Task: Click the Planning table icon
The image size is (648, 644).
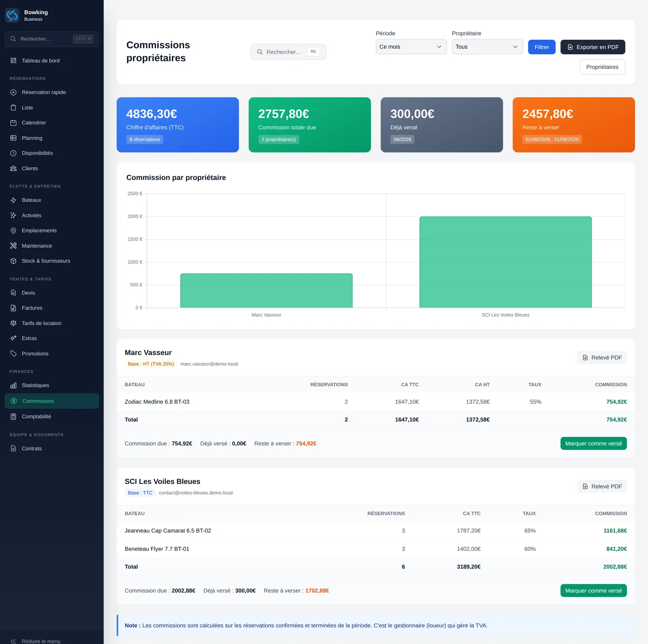Action: [13, 138]
